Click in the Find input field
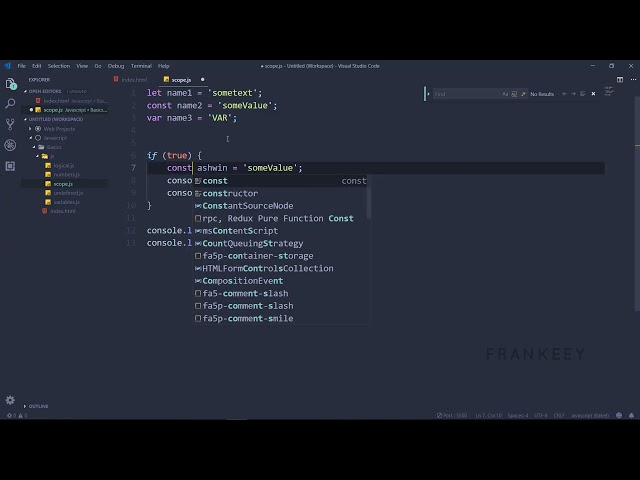 tap(466, 94)
